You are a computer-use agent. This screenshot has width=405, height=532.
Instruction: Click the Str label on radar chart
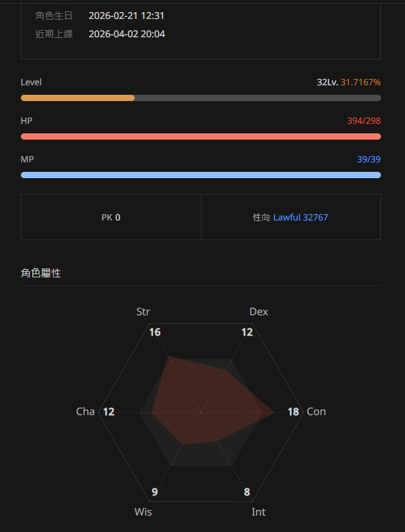(143, 311)
